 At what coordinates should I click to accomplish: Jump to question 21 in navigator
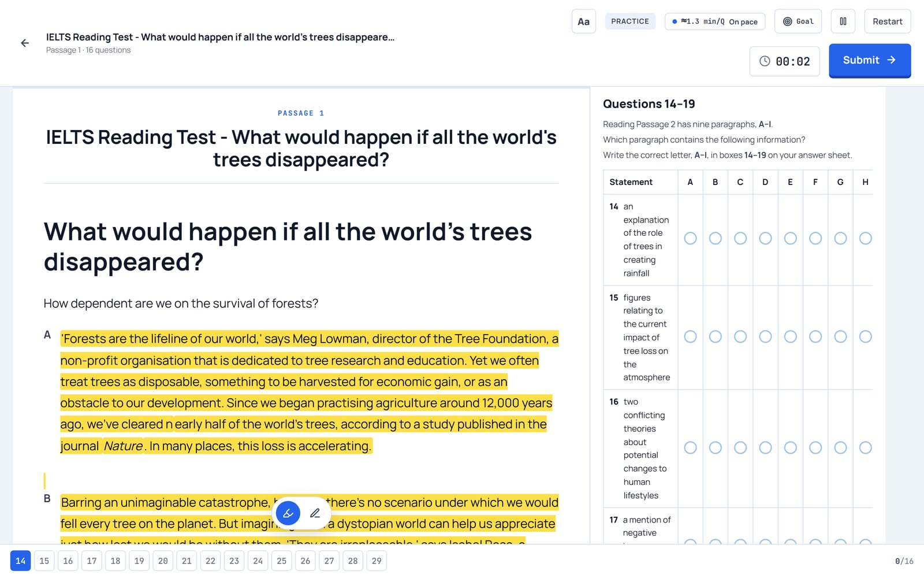(x=187, y=561)
